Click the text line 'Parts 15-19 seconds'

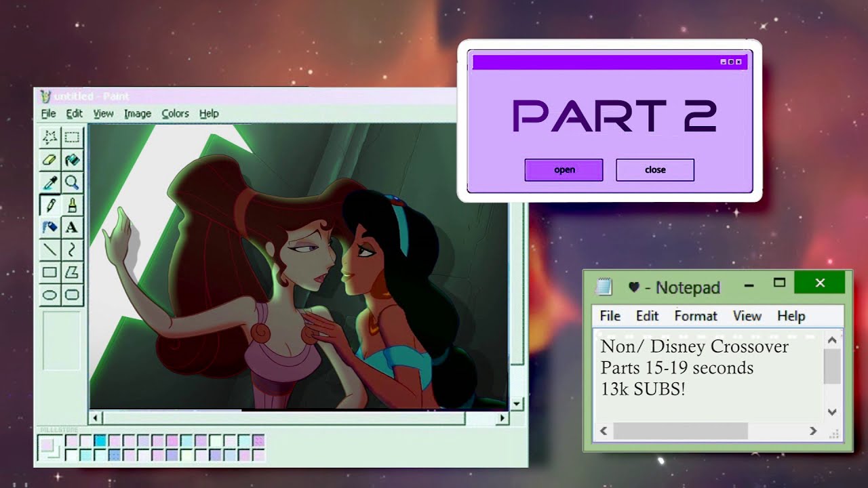(x=677, y=368)
